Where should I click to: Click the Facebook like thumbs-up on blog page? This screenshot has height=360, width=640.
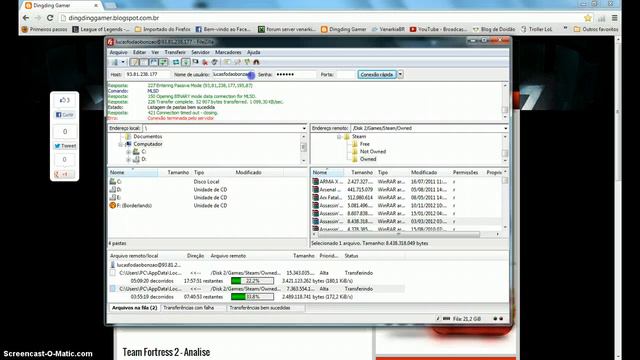pyautogui.click(x=64, y=100)
